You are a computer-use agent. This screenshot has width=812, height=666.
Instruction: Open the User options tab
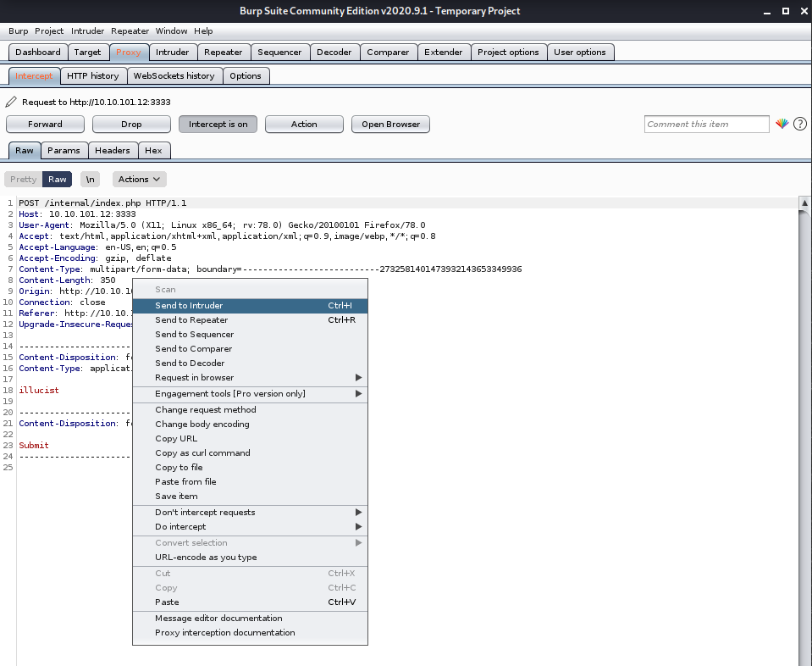tap(580, 53)
